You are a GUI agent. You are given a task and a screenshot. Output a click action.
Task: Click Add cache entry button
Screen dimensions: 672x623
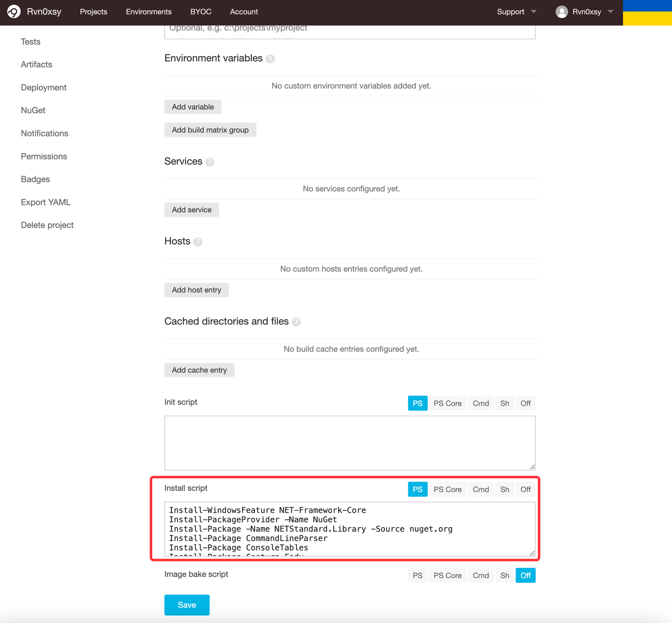[x=199, y=370]
